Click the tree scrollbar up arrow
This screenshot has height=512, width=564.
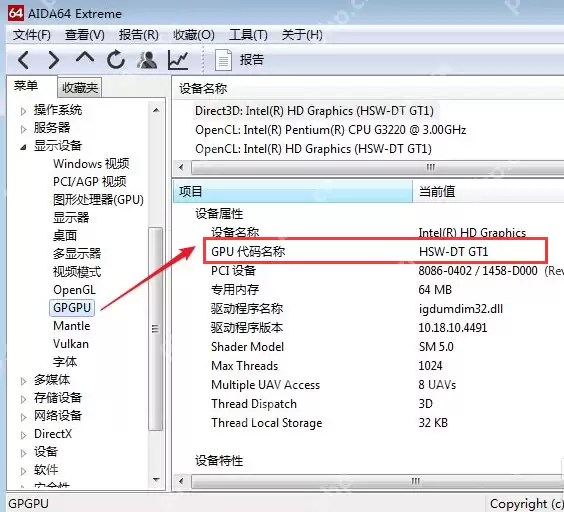156,110
